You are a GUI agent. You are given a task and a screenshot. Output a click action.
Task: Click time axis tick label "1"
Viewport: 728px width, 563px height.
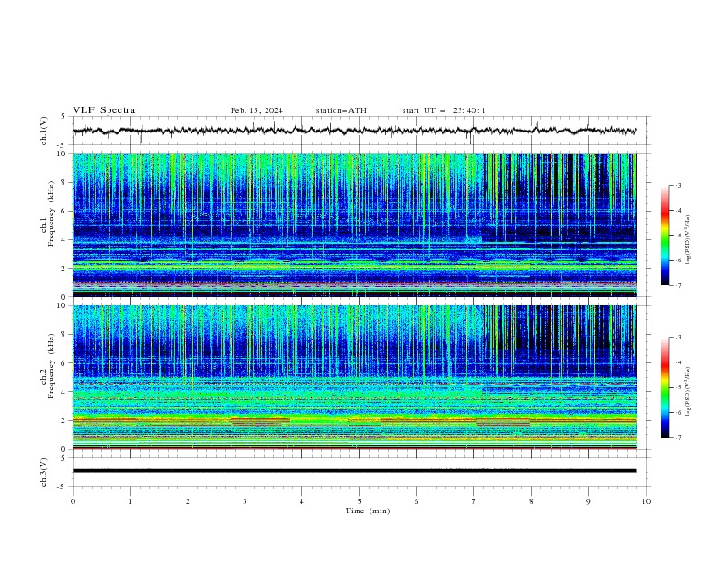tap(130, 501)
